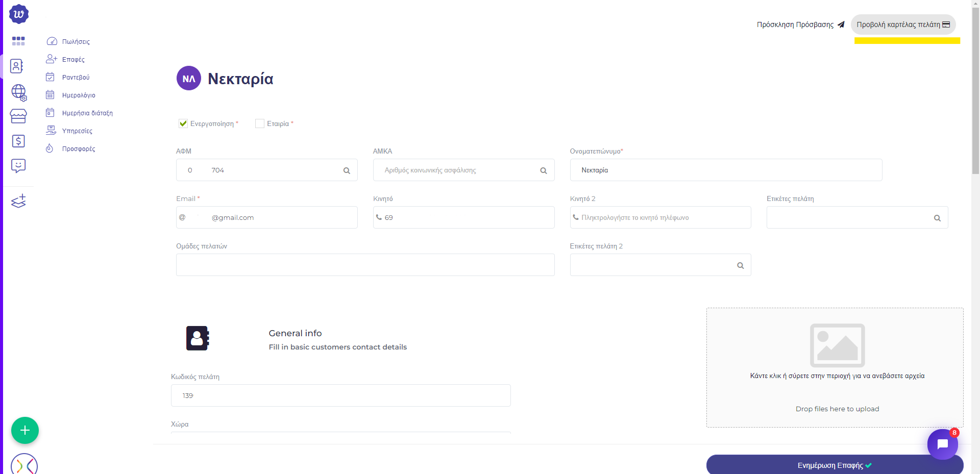Go to Πωλήσεις menu item

76,42
